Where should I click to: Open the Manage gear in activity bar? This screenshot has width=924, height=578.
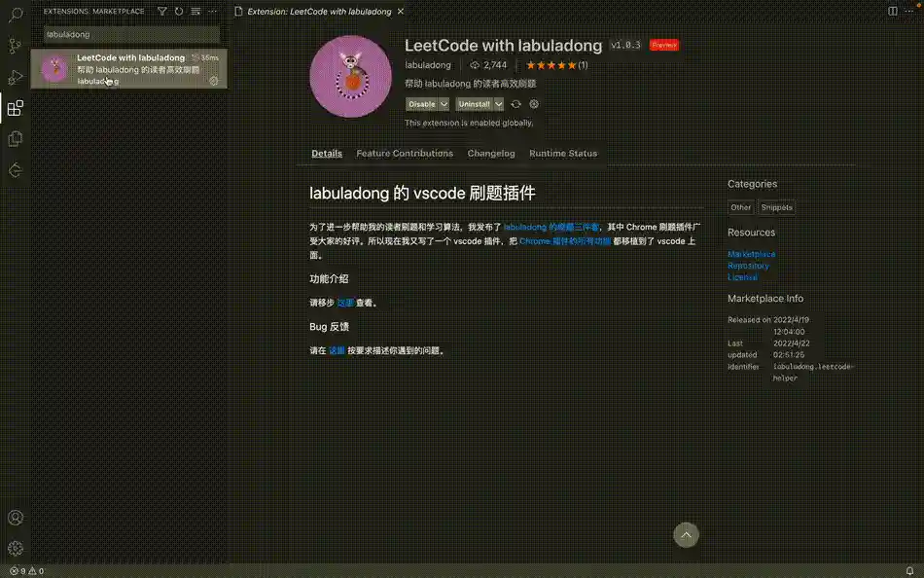click(x=16, y=548)
